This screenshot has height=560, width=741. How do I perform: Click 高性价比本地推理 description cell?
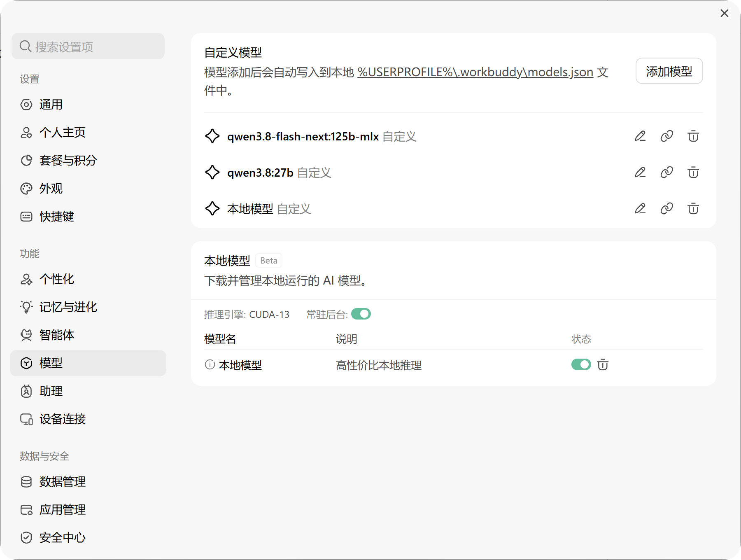point(379,365)
